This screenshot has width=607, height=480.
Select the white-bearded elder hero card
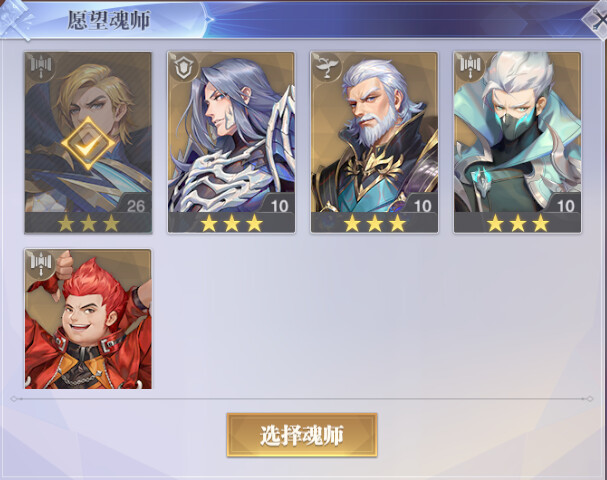tap(374, 142)
